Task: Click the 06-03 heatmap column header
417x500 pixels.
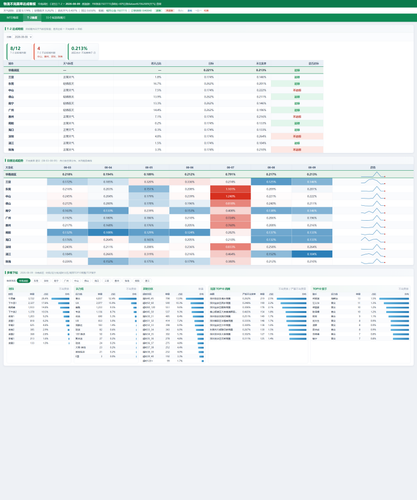Action: click(x=67, y=167)
